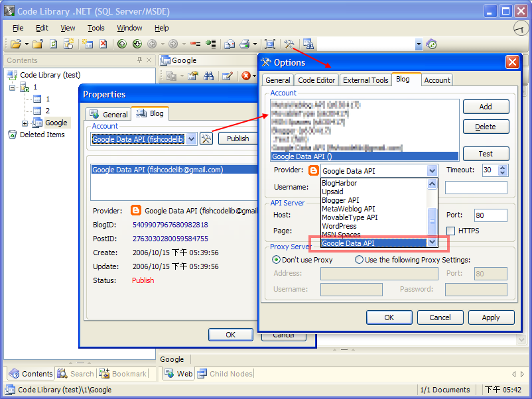Open the Account dropdown in Properties dialog
Image resolution: width=532 pixels, height=399 pixels.
click(x=191, y=139)
